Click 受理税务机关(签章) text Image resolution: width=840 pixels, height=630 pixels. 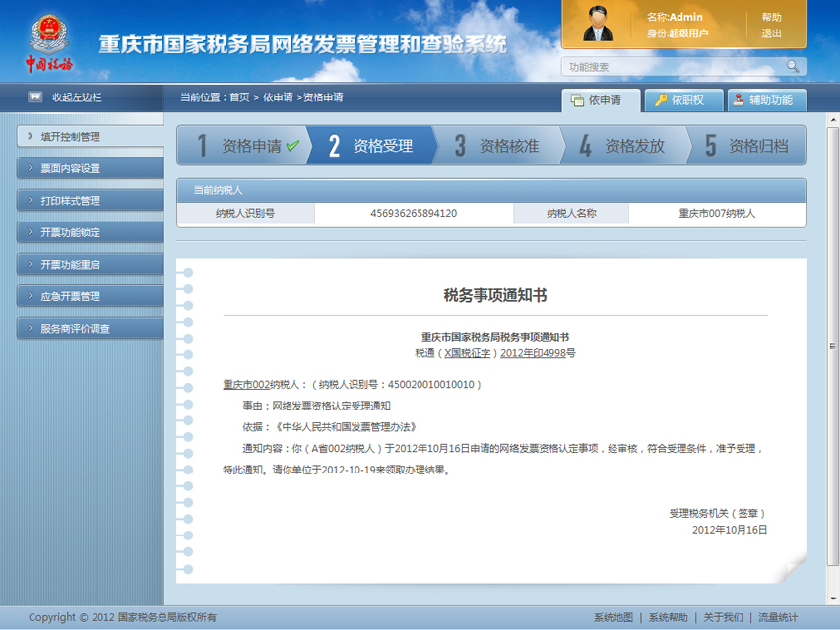[718, 514]
